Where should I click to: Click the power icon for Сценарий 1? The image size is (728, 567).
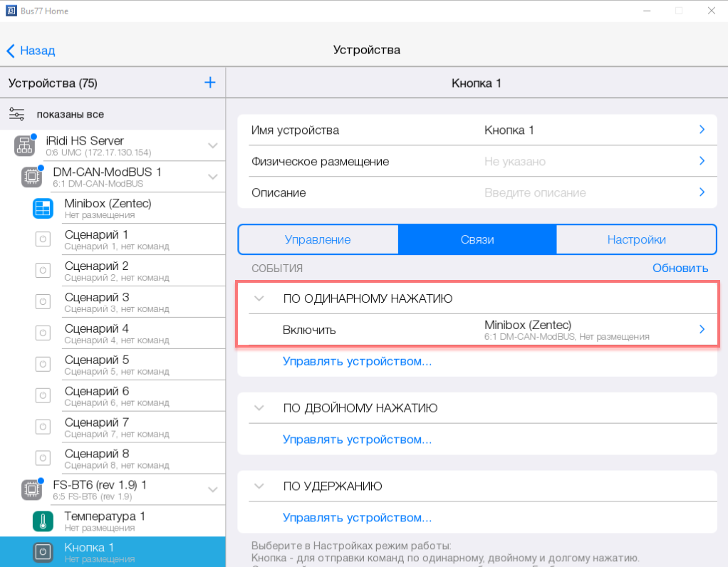43,240
